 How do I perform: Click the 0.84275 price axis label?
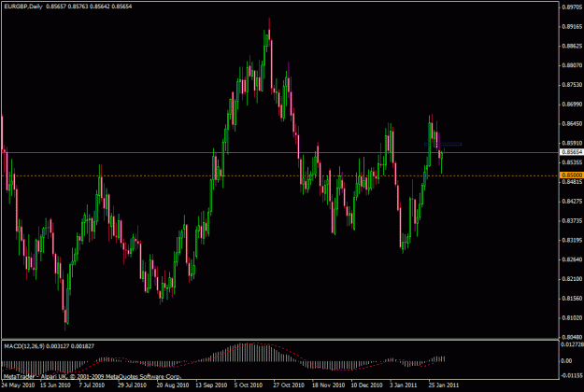(572, 202)
